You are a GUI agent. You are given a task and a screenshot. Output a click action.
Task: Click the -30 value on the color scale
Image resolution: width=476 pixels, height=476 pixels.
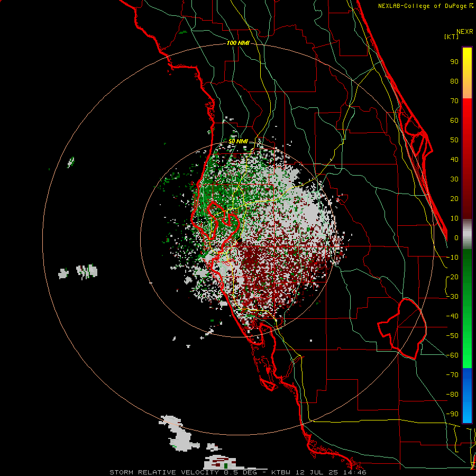452,297
